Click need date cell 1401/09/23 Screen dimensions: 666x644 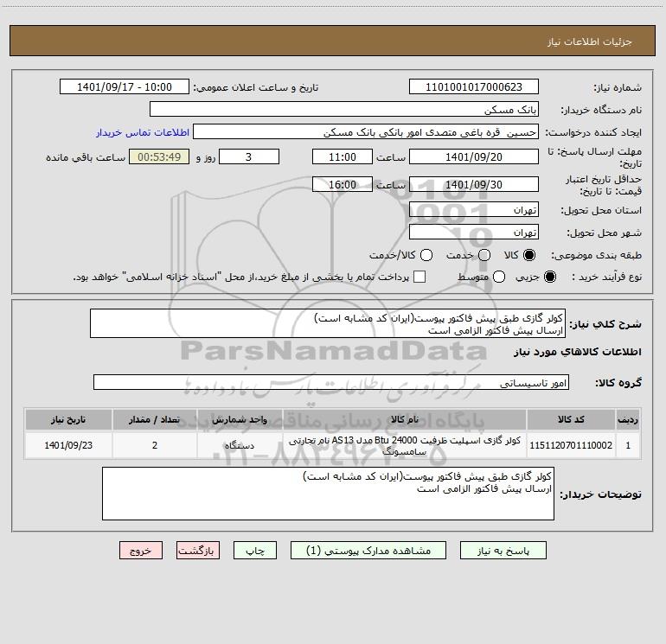(68, 445)
